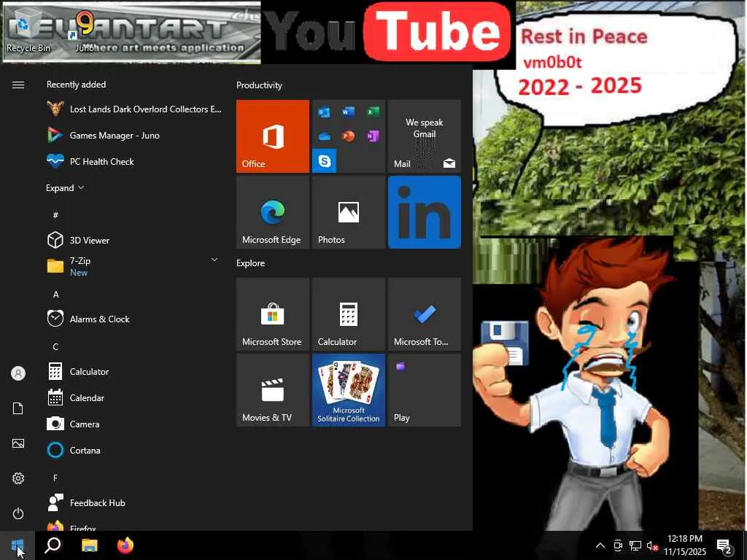Launch Microsoft Solitaire Collection tile
Viewport: 747px width, 560px height.
pyautogui.click(x=348, y=390)
